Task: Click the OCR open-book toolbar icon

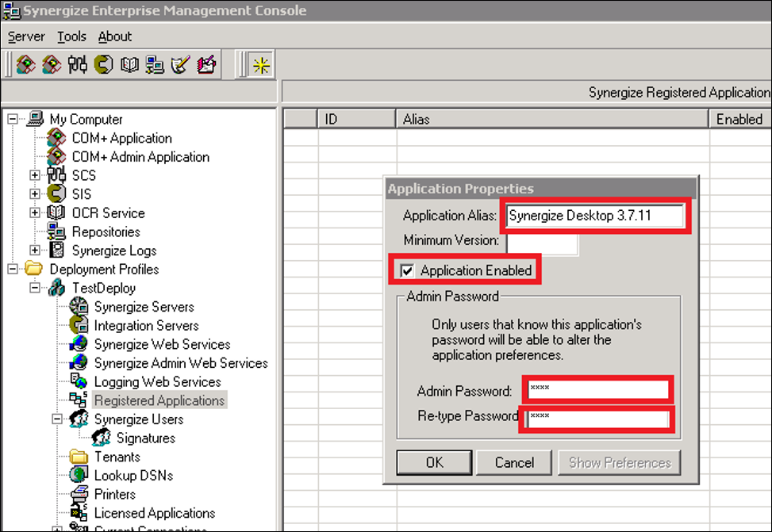Action: point(129,65)
